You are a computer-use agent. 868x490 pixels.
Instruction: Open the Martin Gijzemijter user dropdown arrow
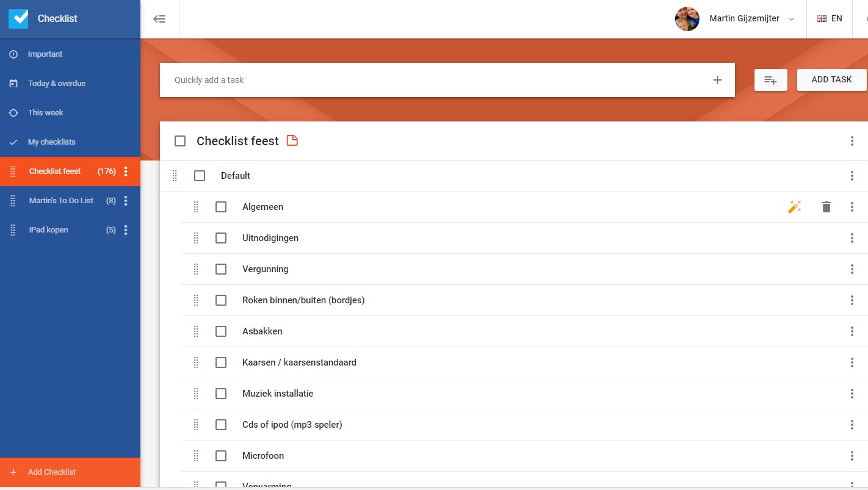pyautogui.click(x=792, y=20)
